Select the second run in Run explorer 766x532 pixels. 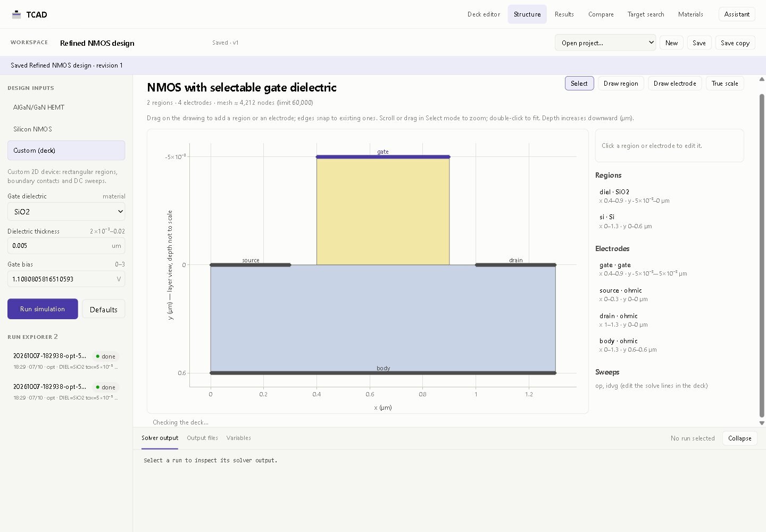[x=66, y=392]
